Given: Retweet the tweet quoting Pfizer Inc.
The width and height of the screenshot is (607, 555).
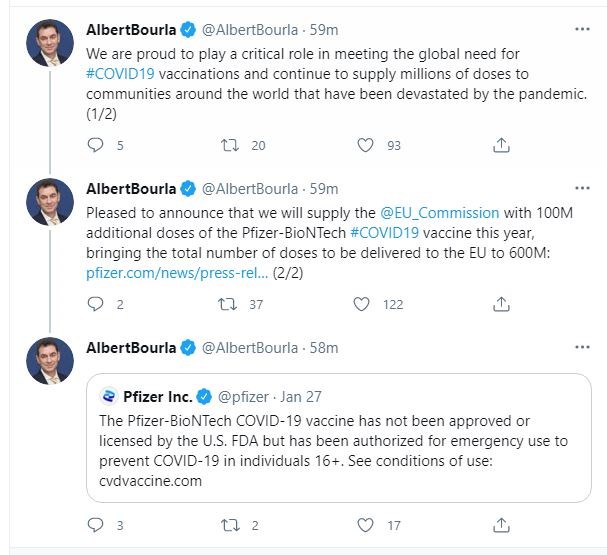Looking at the screenshot, I should click(229, 524).
